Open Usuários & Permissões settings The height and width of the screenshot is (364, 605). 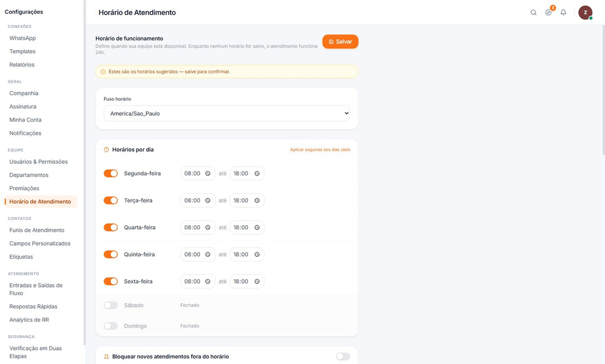click(38, 162)
